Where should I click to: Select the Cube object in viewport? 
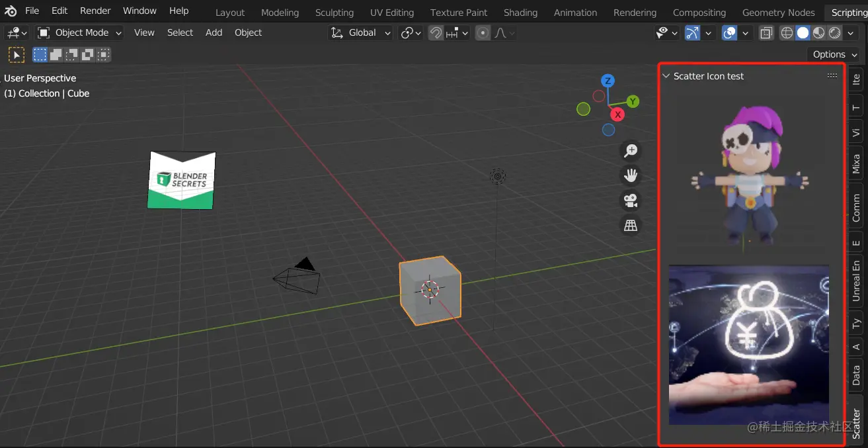coord(430,290)
